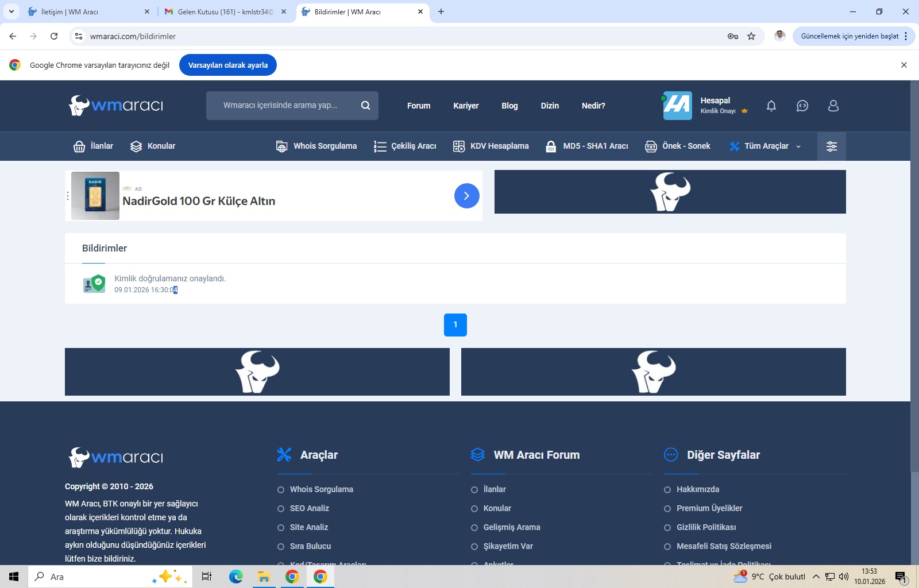Go to the Forum menu item
Viewport: 919px width, 588px height.
(419, 106)
